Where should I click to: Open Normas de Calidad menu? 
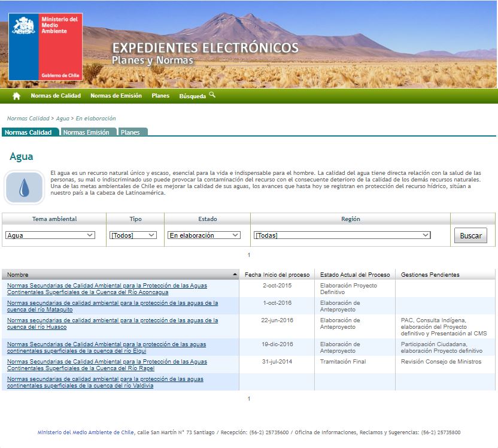pos(56,96)
